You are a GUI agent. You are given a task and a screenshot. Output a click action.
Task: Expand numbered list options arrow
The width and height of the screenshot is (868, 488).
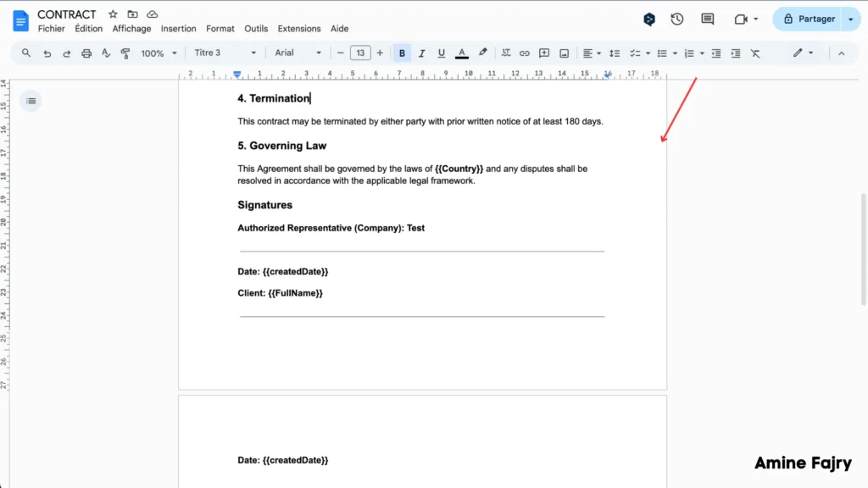pyautogui.click(x=702, y=53)
